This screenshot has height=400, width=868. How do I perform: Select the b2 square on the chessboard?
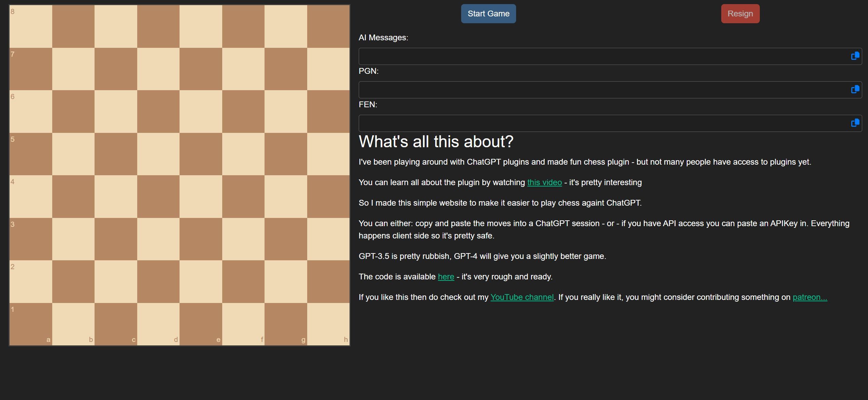click(x=73, y=281)
